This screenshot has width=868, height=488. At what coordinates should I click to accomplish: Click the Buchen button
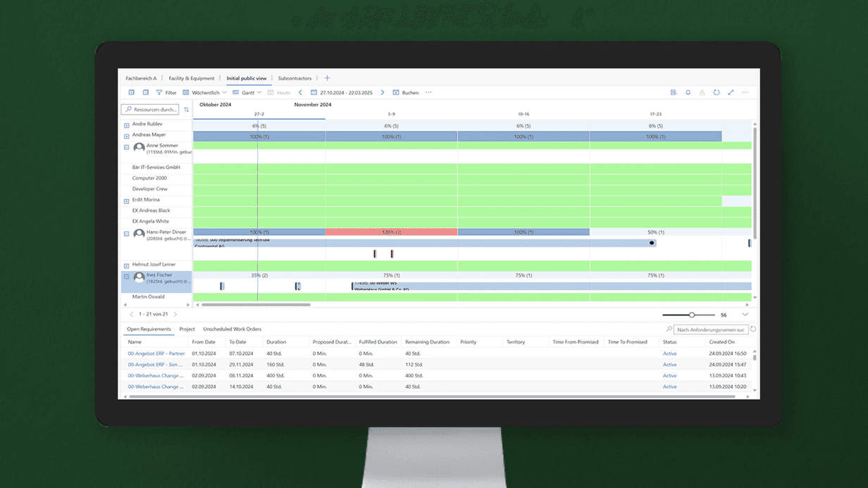click(406, 92)
